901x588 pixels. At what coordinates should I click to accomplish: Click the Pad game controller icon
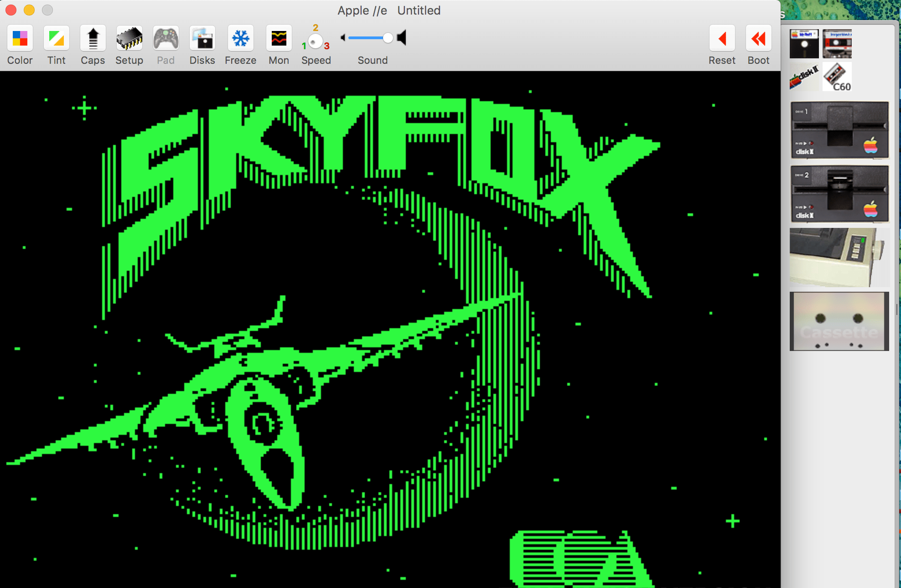[x=166, y=39]
